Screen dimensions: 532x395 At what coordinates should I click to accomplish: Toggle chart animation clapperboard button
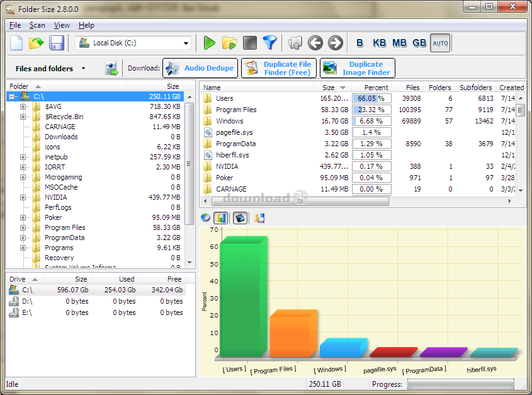(x=239, y=218)
